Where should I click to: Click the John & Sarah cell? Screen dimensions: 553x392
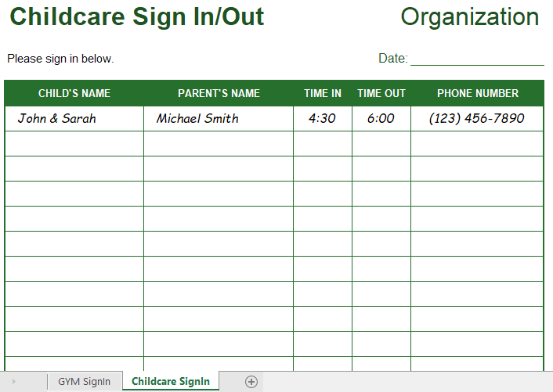click(74, 119)
